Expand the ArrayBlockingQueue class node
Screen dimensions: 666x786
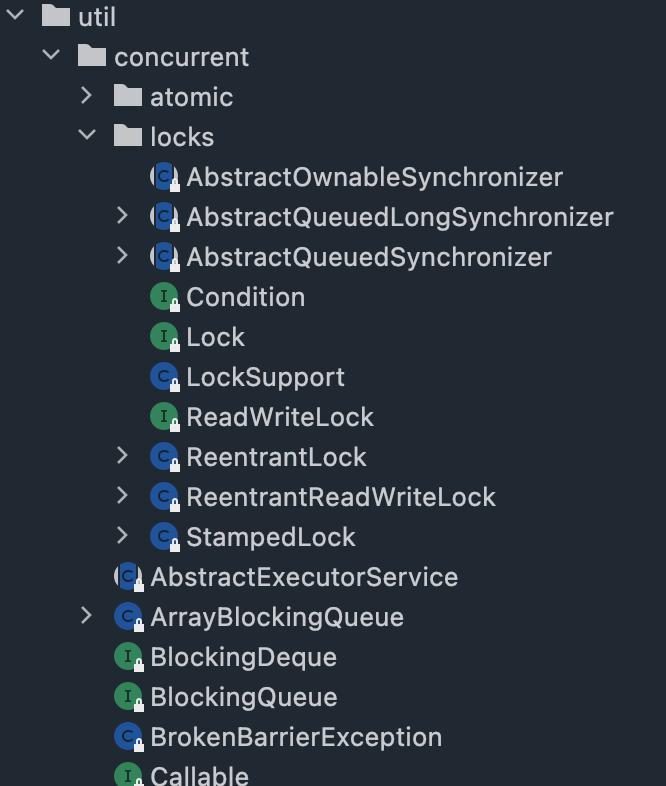[87, 616]
